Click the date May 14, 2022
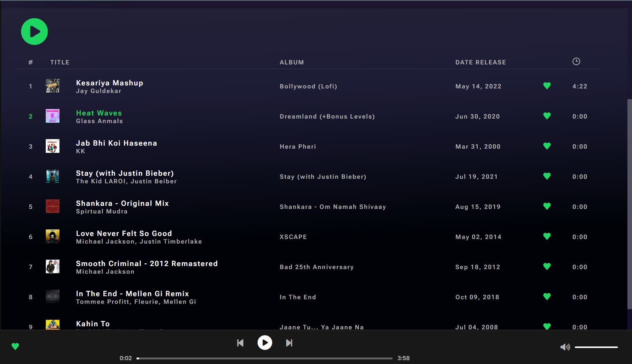Image resolution: width=632 pixels, height=364 pixels. (x=478, y=87)
